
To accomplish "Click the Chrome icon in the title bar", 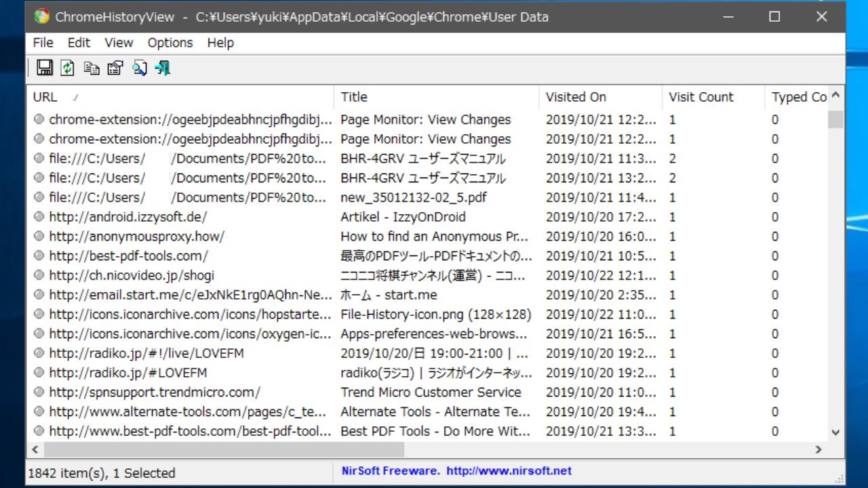I will (42, 17).
